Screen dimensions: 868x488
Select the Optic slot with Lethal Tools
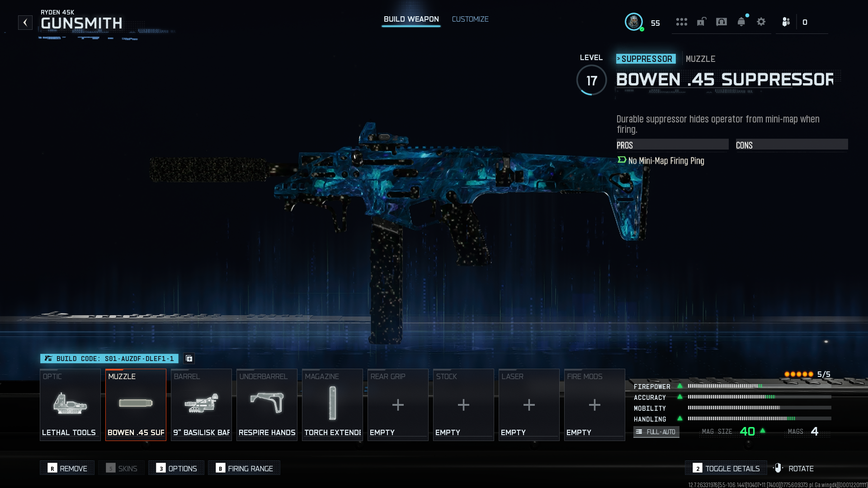70,404
